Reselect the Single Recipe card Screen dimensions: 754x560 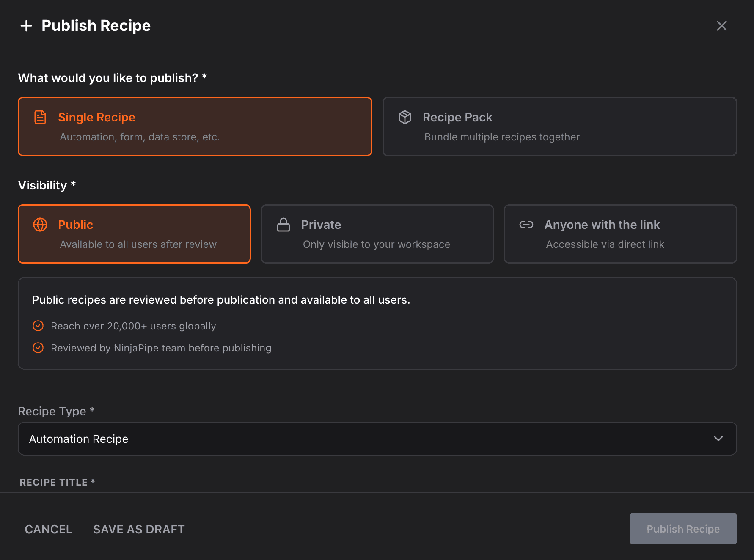click(195, 126)
